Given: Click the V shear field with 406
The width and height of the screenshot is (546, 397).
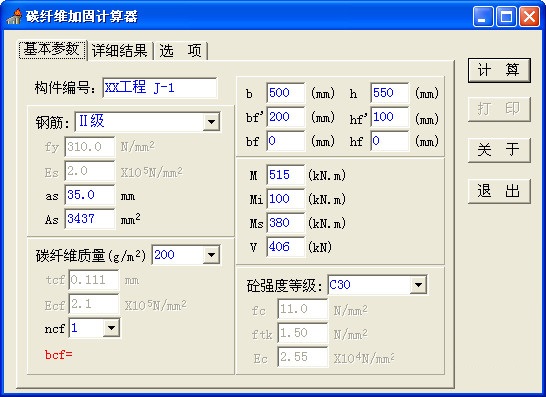Looking at the screenshot, I should [286, 247].
